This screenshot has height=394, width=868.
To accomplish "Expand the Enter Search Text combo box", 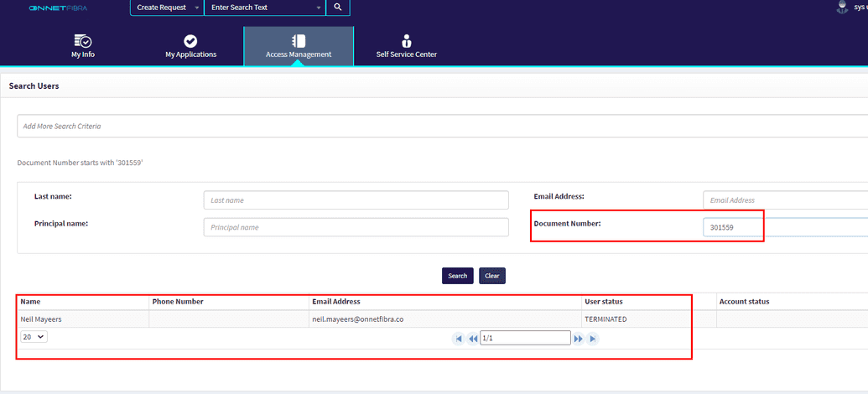I will (x=319, y=8).
